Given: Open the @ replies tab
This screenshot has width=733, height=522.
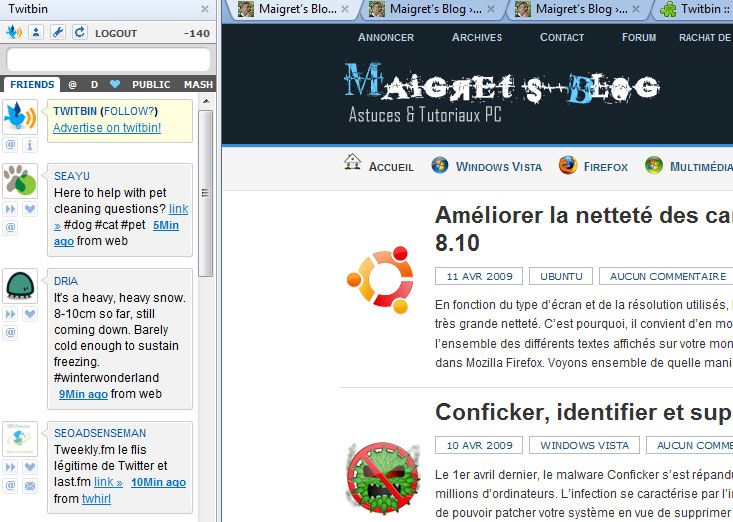Looking at the screenshot, I should pyautogui.click(x=72, y=85).
